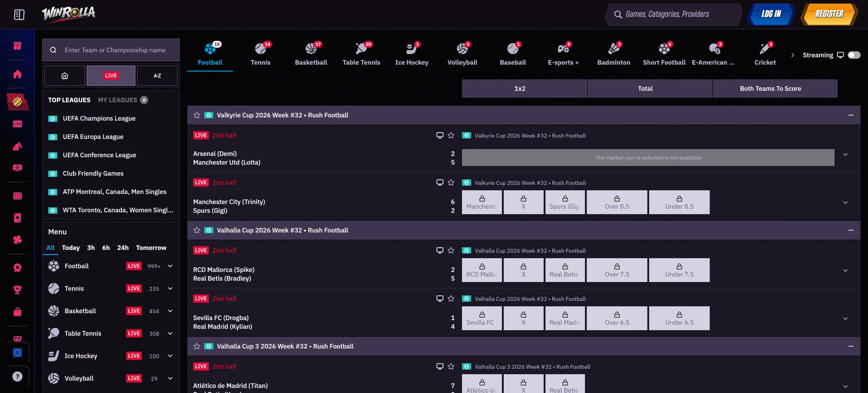The image size is (868, 393).
Task: Go to home via pink house sidebar icon
Action: pyautogui.click(x=17, y=74)
